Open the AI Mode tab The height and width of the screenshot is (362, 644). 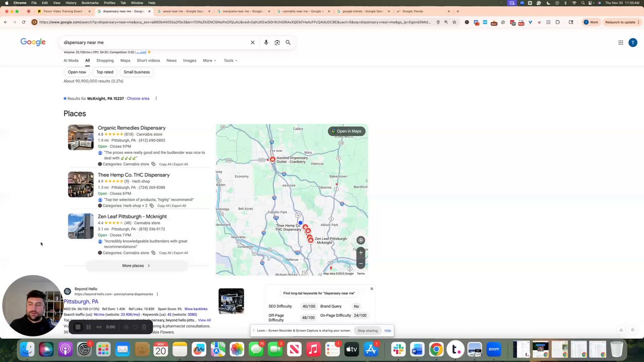point(71,60)
